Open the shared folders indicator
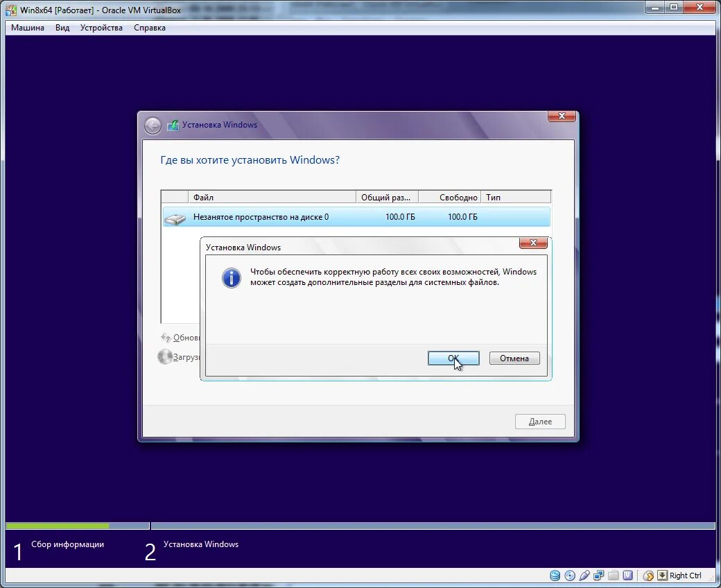 click(x=613, y=575)
